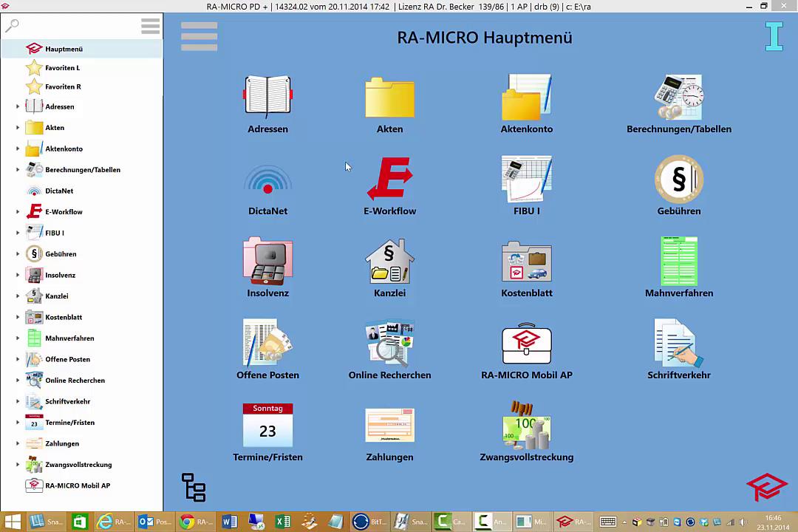798x532 pixels.
Task: Open the main panel hamburger menu
Action: (199, 36)
